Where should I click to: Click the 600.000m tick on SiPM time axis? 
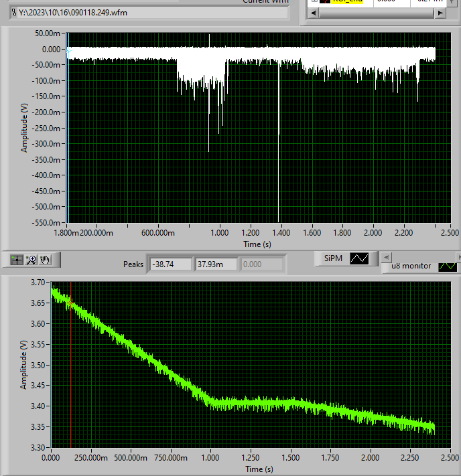point(158,233)
